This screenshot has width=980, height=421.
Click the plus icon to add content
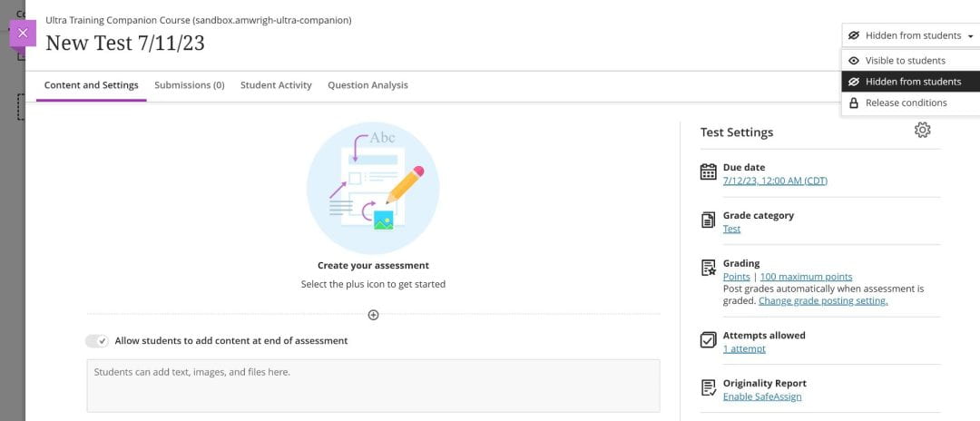[x=373, y=315]
